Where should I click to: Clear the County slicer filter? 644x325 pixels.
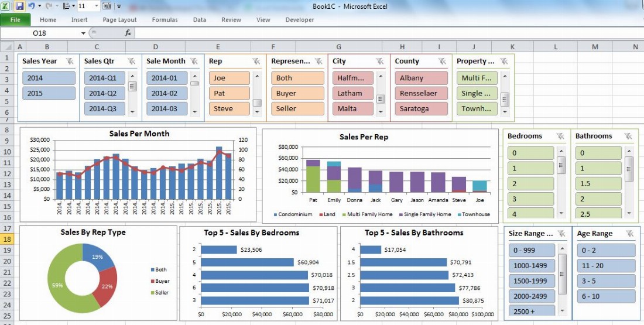click(x=443, y=61)
